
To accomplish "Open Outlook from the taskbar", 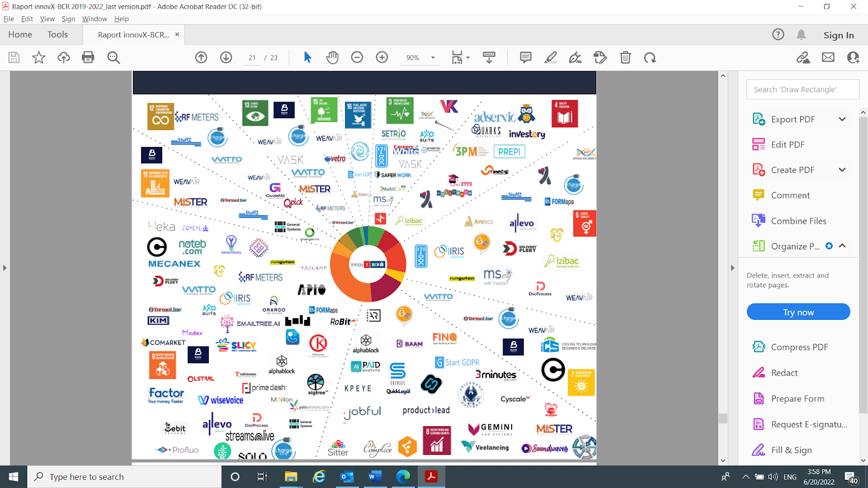I will point(347,477).
